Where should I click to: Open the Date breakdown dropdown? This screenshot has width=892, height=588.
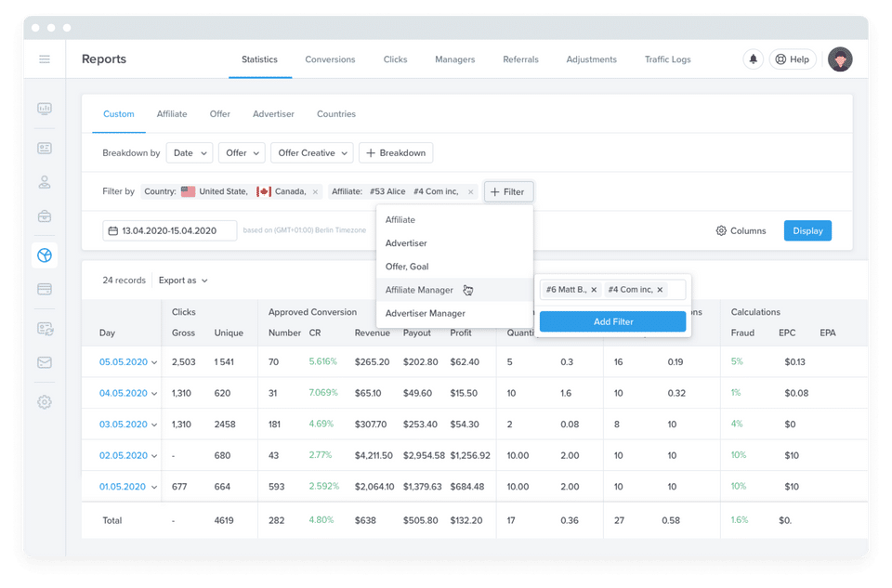click(190, 153)
